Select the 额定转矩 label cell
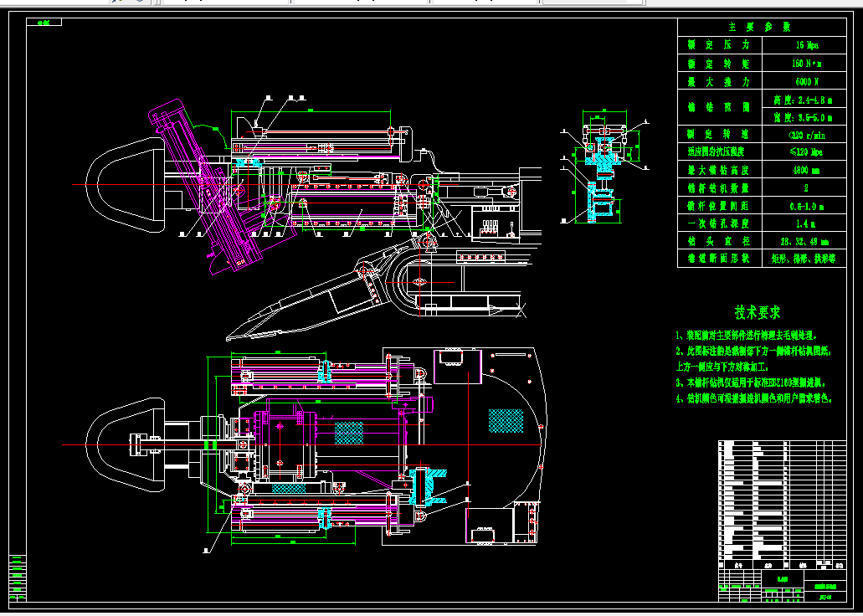This screenshot has width=863, height=616. point(719,64)
